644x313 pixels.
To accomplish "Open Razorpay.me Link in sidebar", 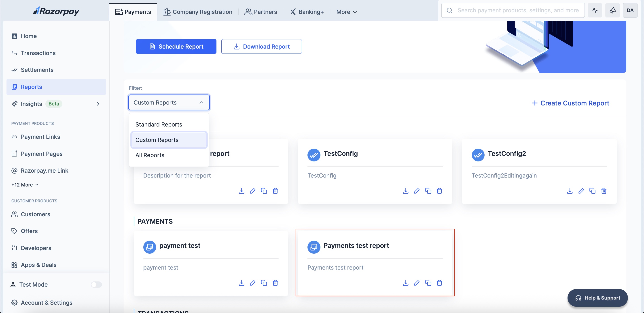I will [56, 171].
